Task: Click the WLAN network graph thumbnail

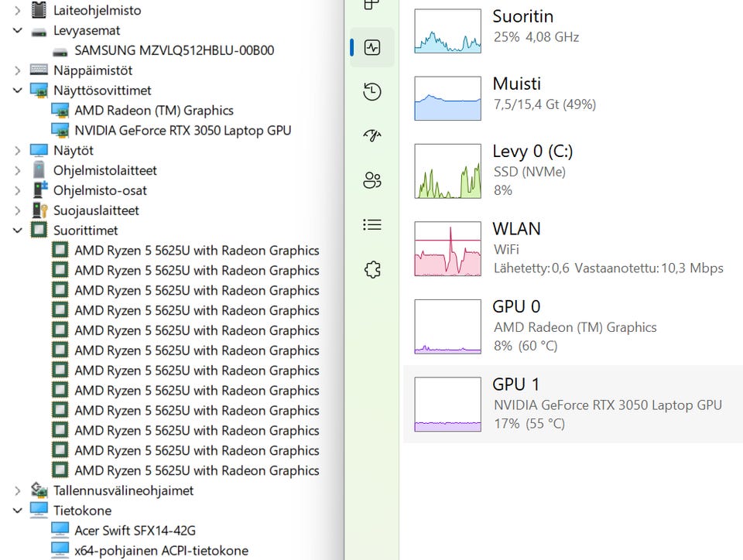Action: point(447,249)
